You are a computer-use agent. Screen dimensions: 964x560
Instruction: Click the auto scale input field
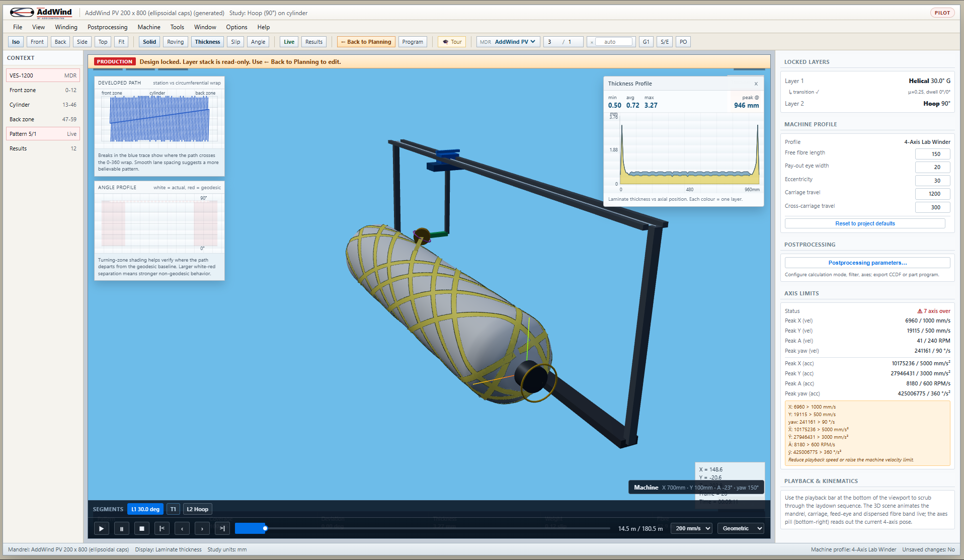[x=614, y=42]
